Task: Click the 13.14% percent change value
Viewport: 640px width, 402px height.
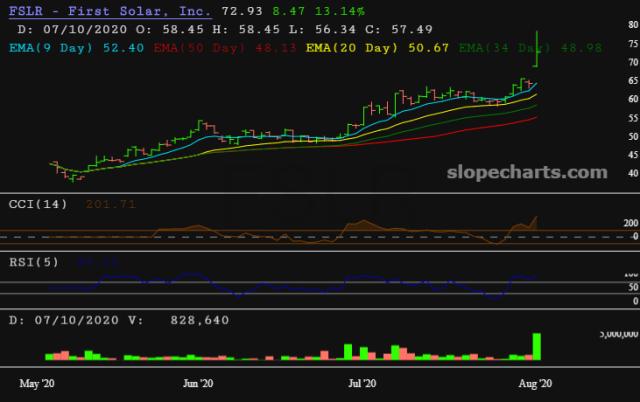Action: point(340,11)
